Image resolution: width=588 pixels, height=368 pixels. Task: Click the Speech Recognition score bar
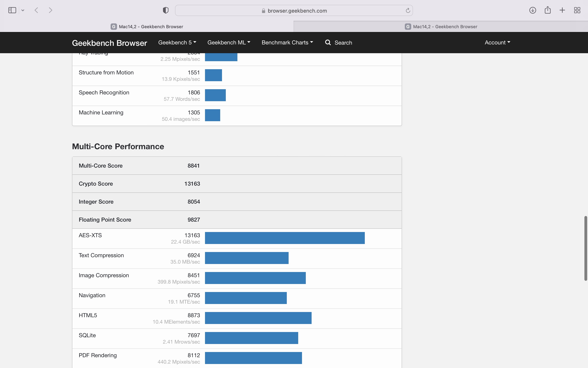coord(215,95)
